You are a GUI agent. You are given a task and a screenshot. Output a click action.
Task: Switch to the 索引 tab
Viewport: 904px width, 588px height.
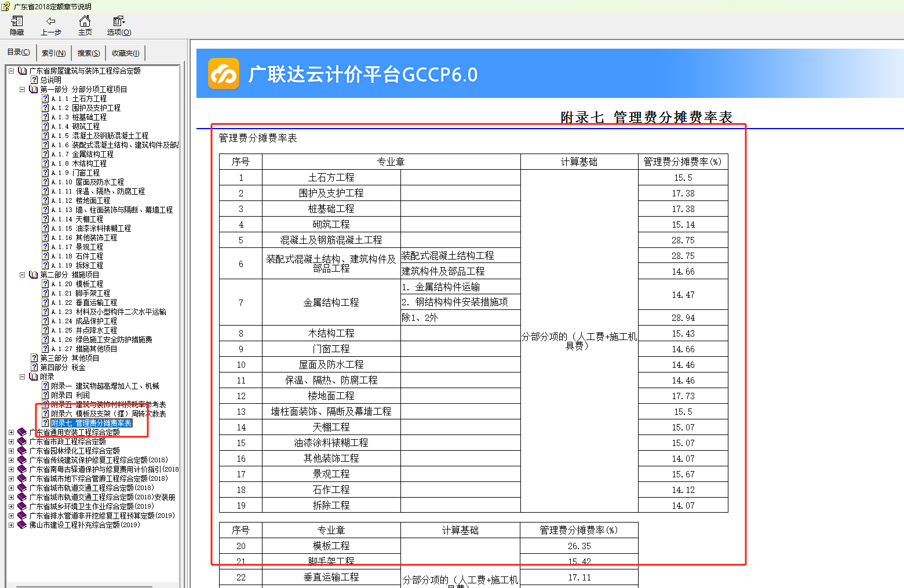pyautogui.click(x=53, y=53)
